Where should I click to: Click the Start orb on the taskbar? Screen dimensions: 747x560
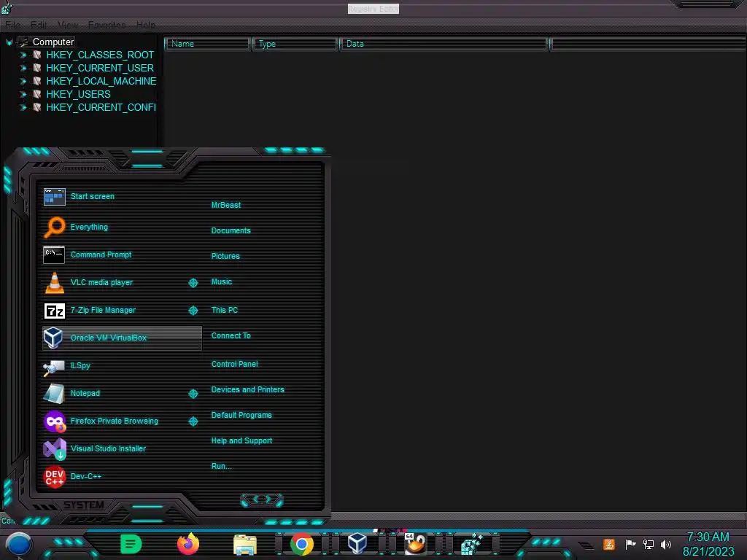18,544
